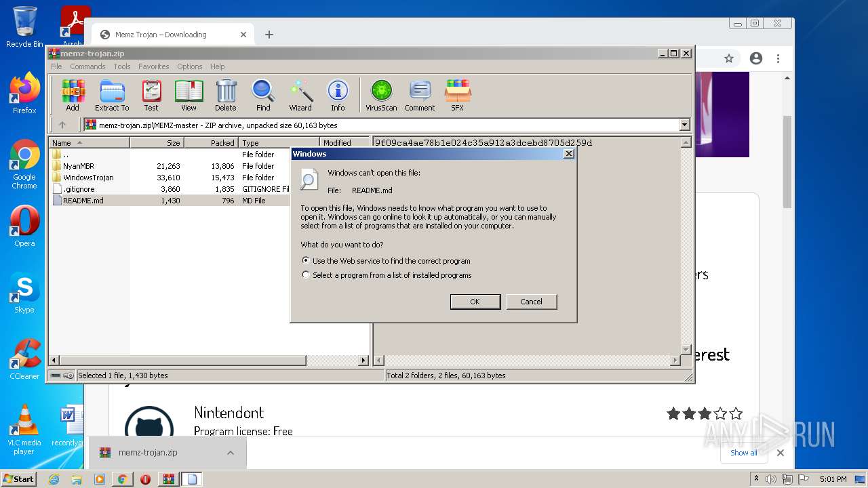Click Opera icon in the taskbar
868x488 pixels.
[x=145, y=479]
